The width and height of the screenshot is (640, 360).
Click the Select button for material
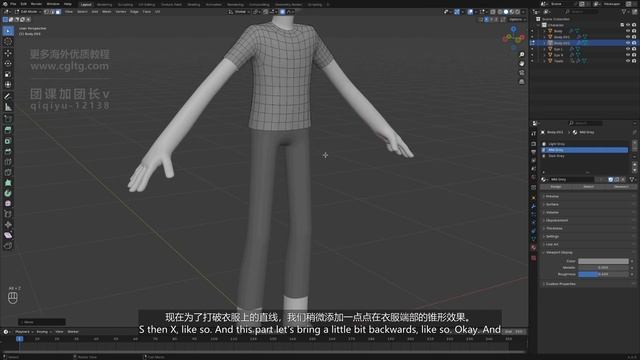point(588,187)
